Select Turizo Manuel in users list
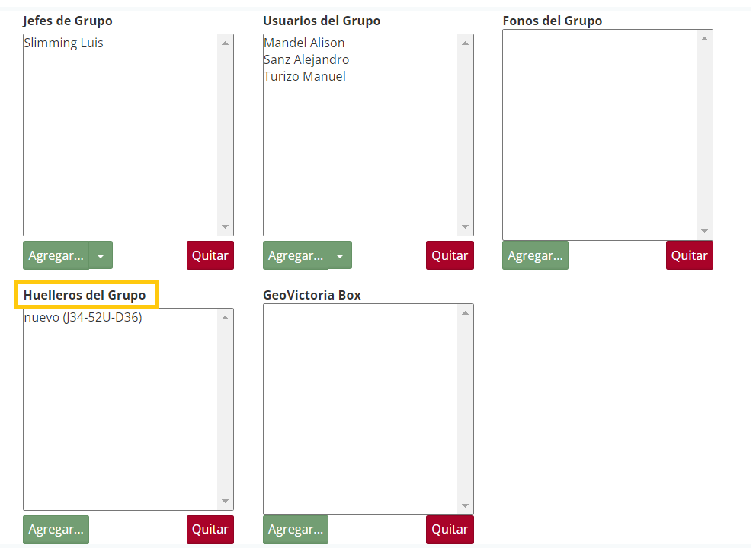The width and height of the screenshot is (756, 548). point(304,77)
